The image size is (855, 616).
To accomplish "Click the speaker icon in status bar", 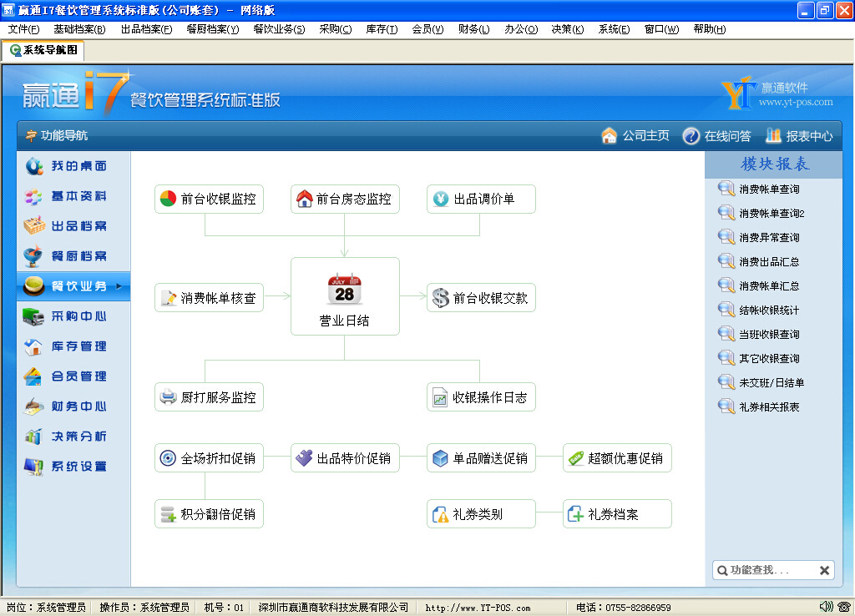I will tap(826, 607).
